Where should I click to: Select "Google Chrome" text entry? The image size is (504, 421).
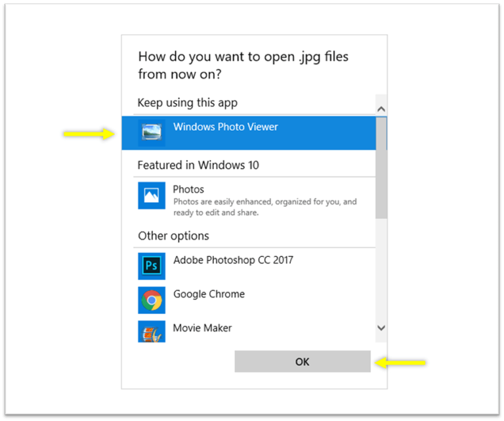(x=209, y=294)
